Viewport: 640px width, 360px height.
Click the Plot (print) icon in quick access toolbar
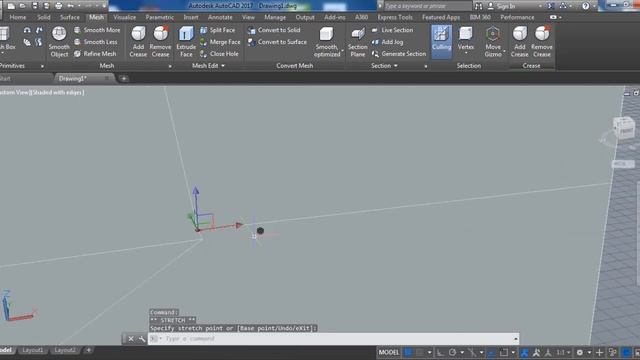(59, 6)
